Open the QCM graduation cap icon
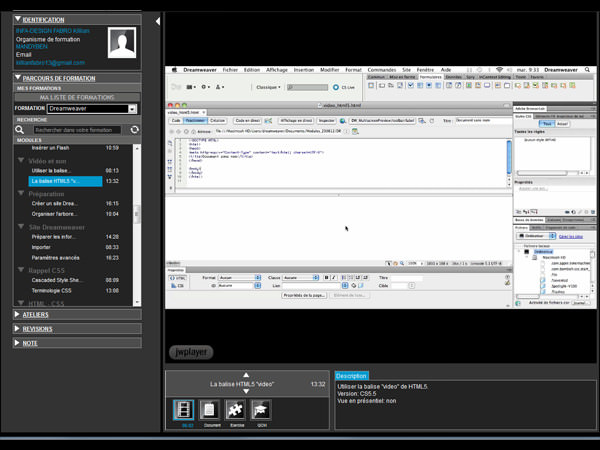The width and height of the screenshot is (600, 450). (x=261, y=410)
